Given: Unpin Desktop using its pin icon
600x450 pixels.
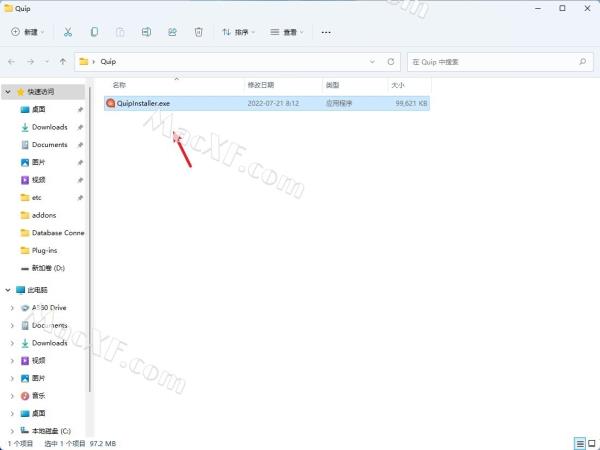Looking at the screenshot, I should pos(80,109).
